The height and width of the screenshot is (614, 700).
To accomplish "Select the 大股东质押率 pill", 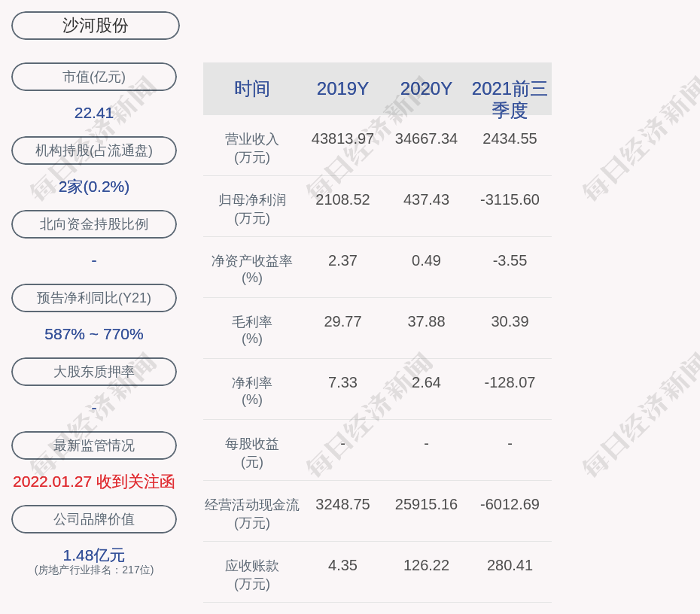I will click(94, 371).
